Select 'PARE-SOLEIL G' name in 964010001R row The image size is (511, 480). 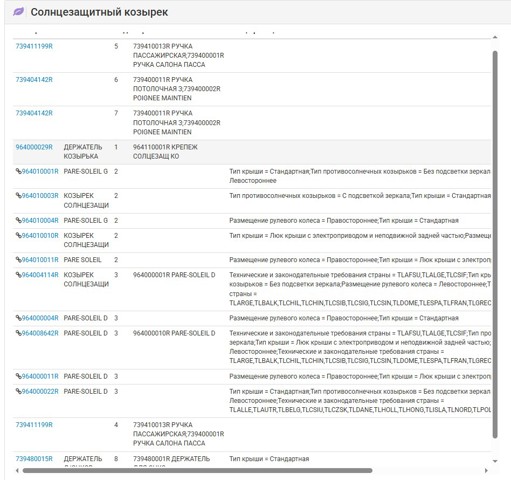coord(86,171)
